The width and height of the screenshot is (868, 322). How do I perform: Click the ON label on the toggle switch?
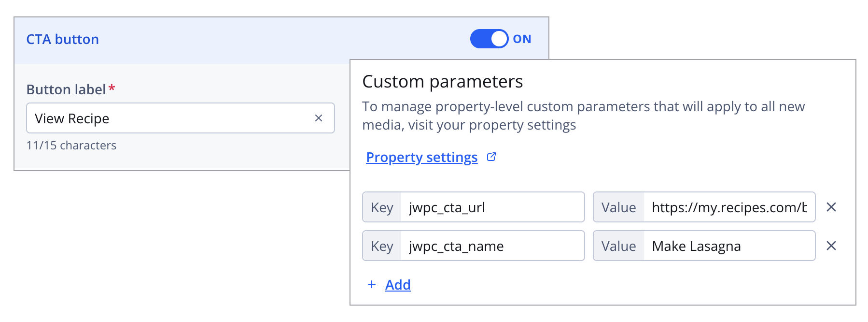(523, 39)
